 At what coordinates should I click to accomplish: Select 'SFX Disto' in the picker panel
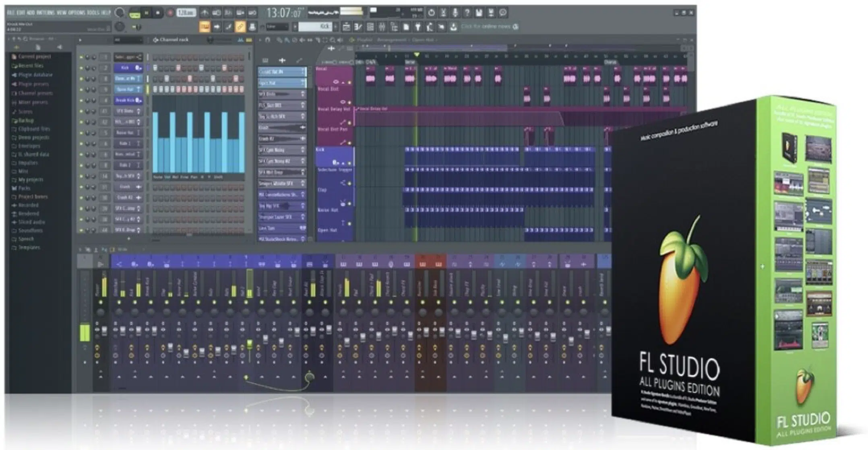click(x=282, y=94)
